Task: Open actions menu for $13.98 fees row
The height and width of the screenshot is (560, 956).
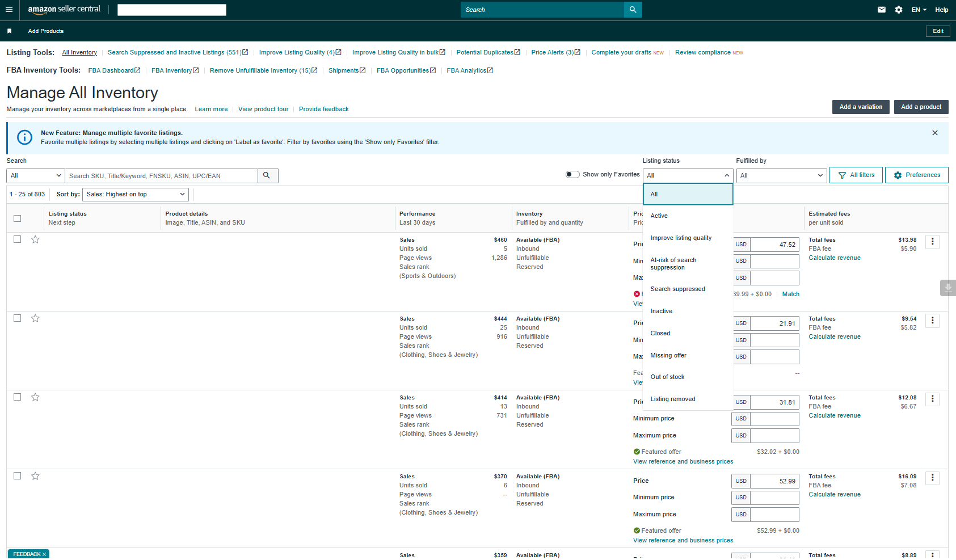Action: pos(933,242)
